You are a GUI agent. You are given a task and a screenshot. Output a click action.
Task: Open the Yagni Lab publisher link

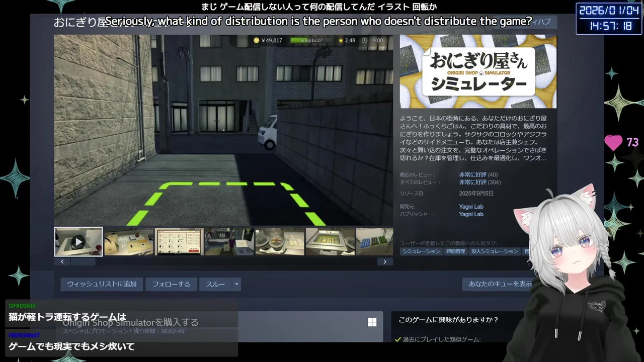471,214
